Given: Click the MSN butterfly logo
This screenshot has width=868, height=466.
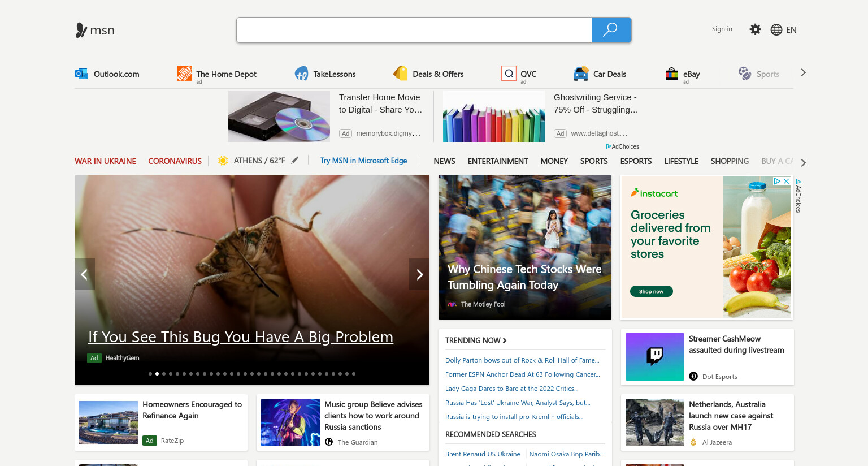Looking at the screenshot, I should (81, 30).
